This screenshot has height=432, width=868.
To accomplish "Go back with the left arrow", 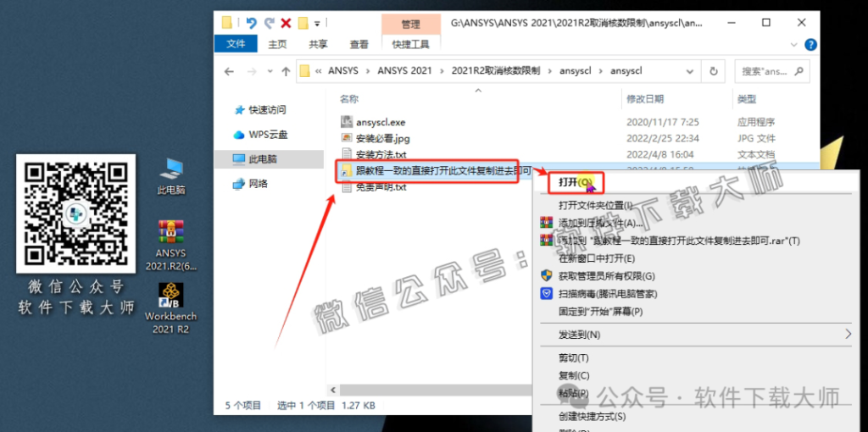I will pos(229,71).
